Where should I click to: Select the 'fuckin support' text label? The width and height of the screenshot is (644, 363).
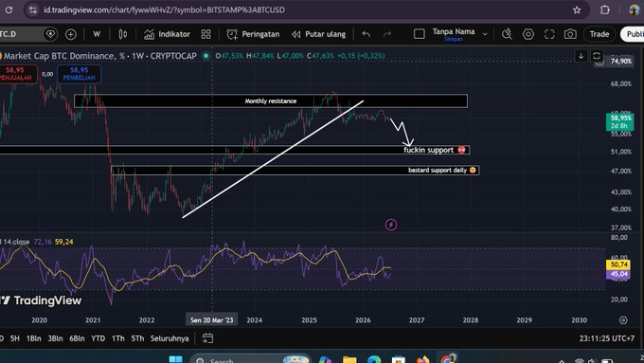coord(428,150)
